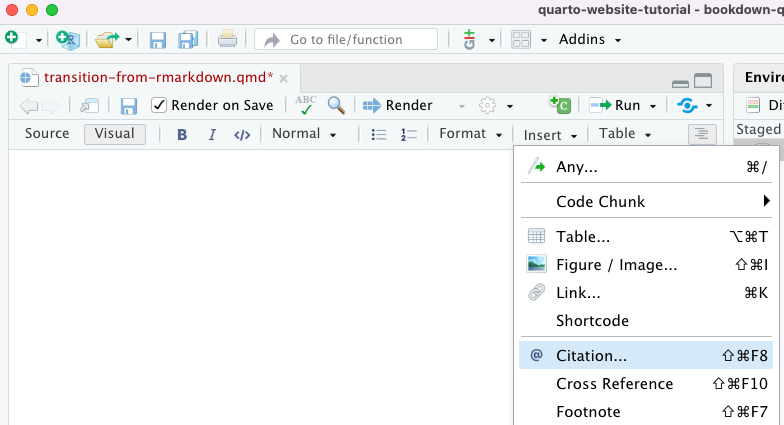Insert a bulleted list

pos(379,134)
